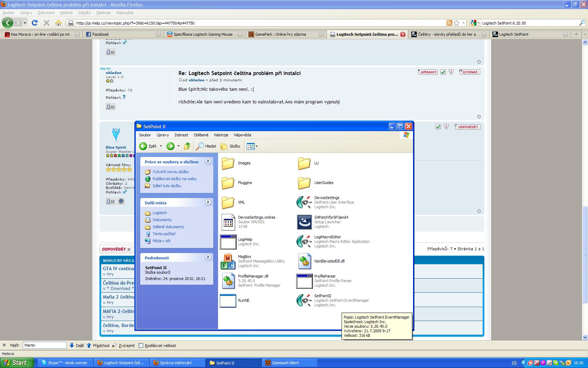Select the ProfileParser application icon
Viewport: 588px width, 368px height.
304,281
